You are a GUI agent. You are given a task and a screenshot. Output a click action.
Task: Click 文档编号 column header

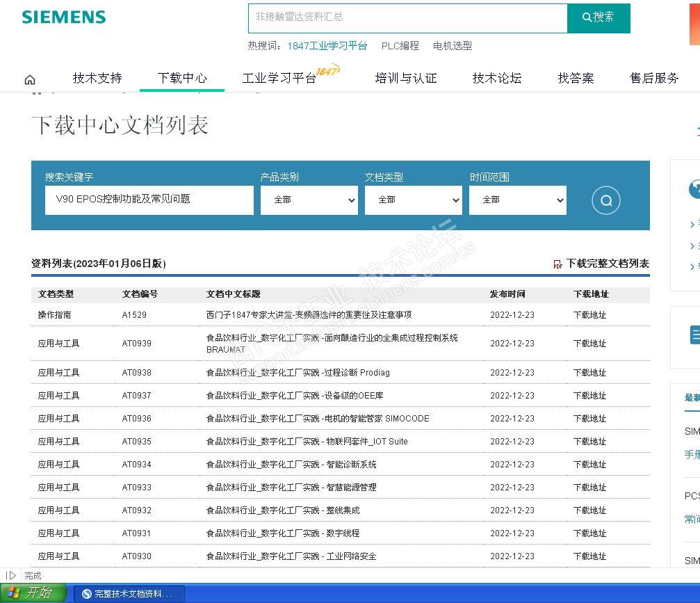pyautogui.click(x=140, y=294)
